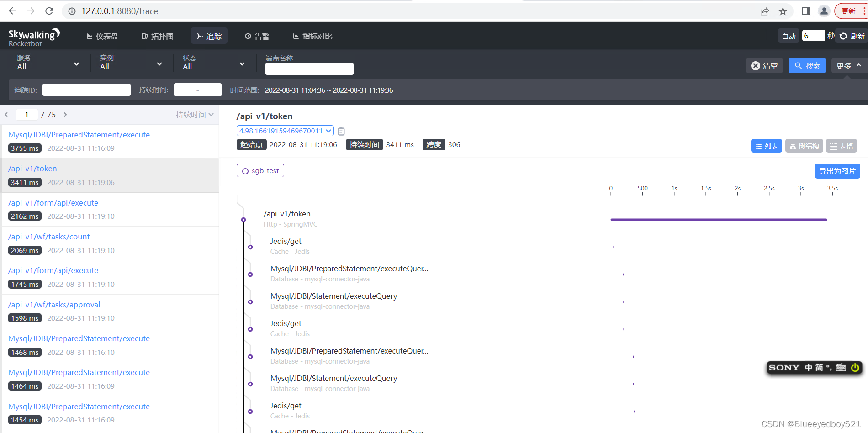
Task: Open the 指标对比 metrics comparison tab
Action: pos(313,36)
